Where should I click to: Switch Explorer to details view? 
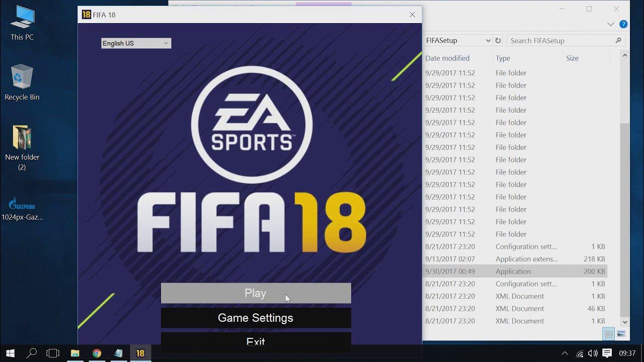point(609,334)
